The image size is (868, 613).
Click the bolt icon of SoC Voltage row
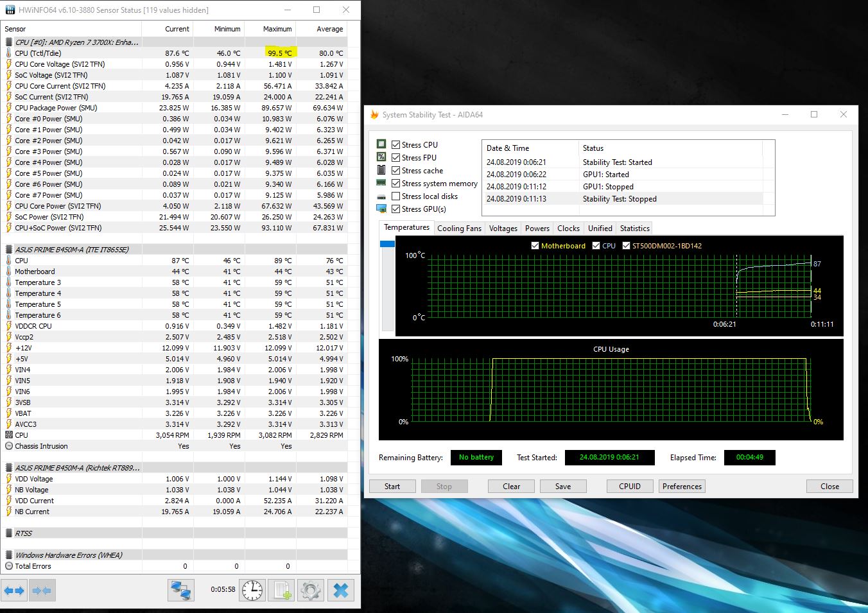9,75
